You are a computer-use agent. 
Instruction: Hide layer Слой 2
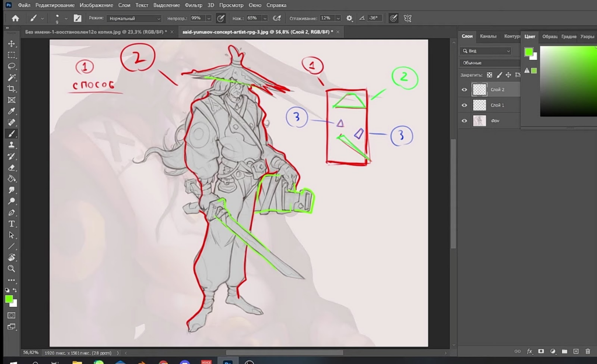[x=464, y=90]
